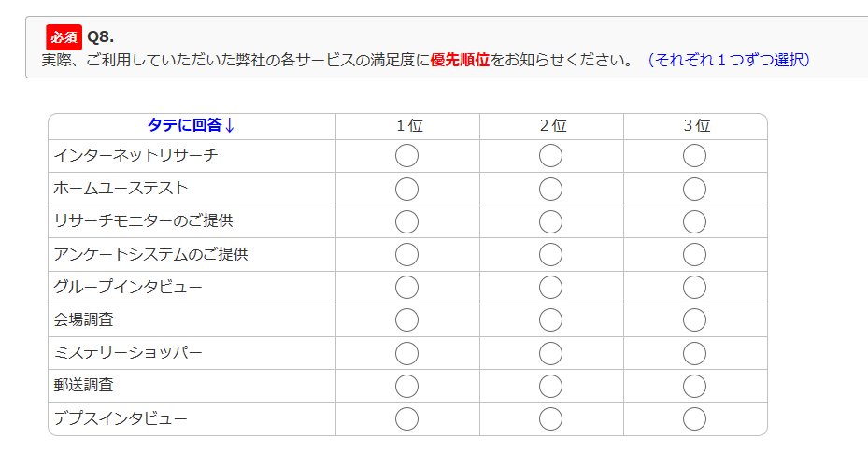Mark デプスインタビュー as 1位

click(x=406, y=418)
